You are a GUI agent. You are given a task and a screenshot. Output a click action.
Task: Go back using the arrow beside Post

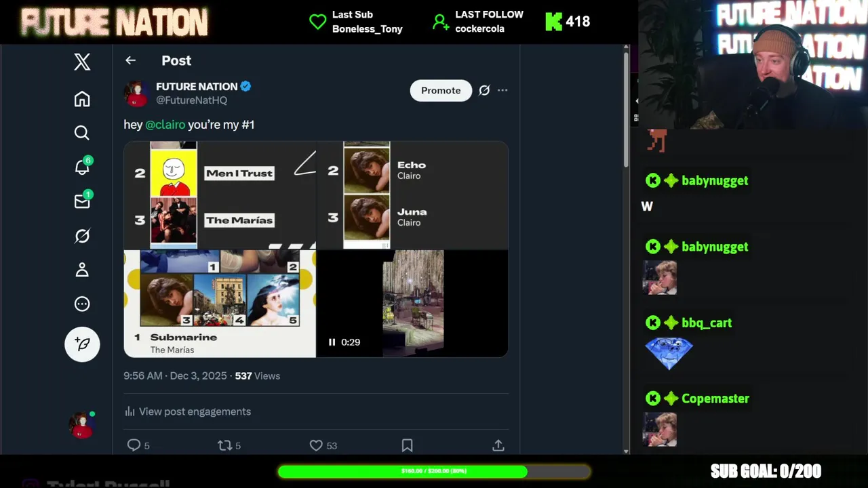(130, 60)
